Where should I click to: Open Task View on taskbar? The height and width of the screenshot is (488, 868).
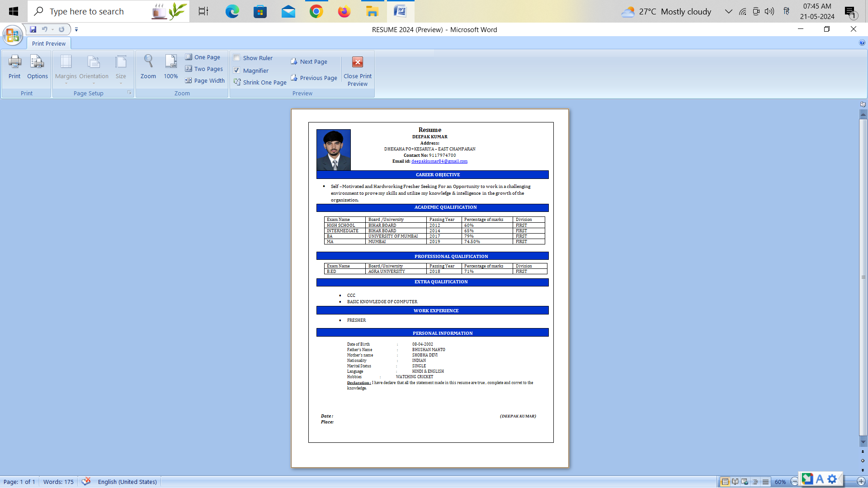(203, 11)
